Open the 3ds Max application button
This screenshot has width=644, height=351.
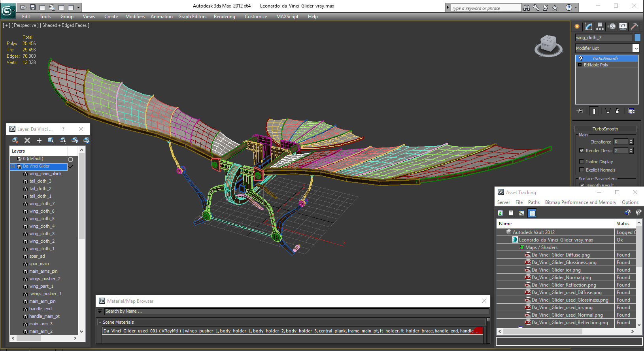coord(8,10)
